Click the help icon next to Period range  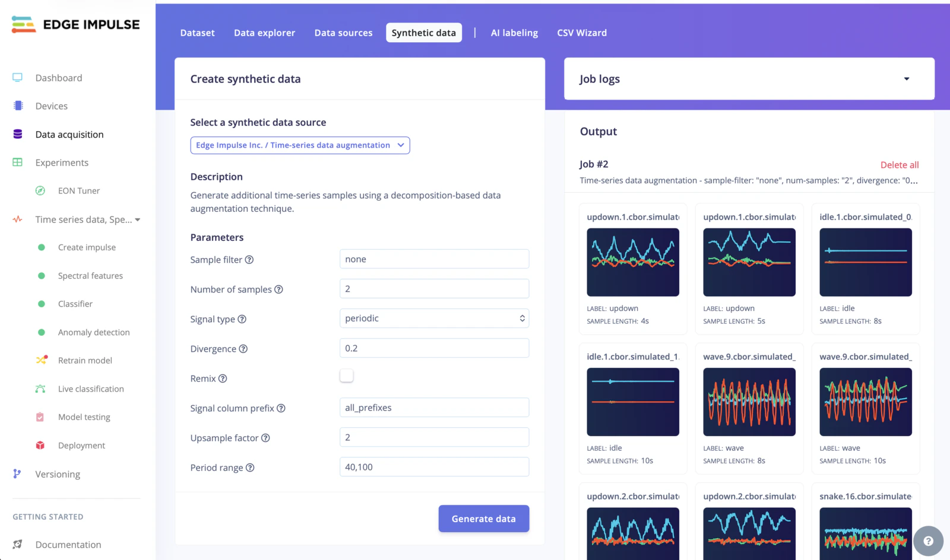tap(250, 467)
